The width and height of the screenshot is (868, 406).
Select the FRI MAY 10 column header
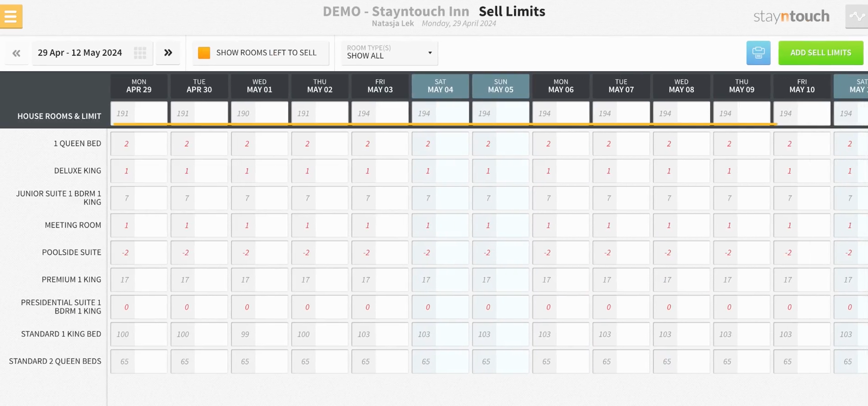tap(802, 86)
